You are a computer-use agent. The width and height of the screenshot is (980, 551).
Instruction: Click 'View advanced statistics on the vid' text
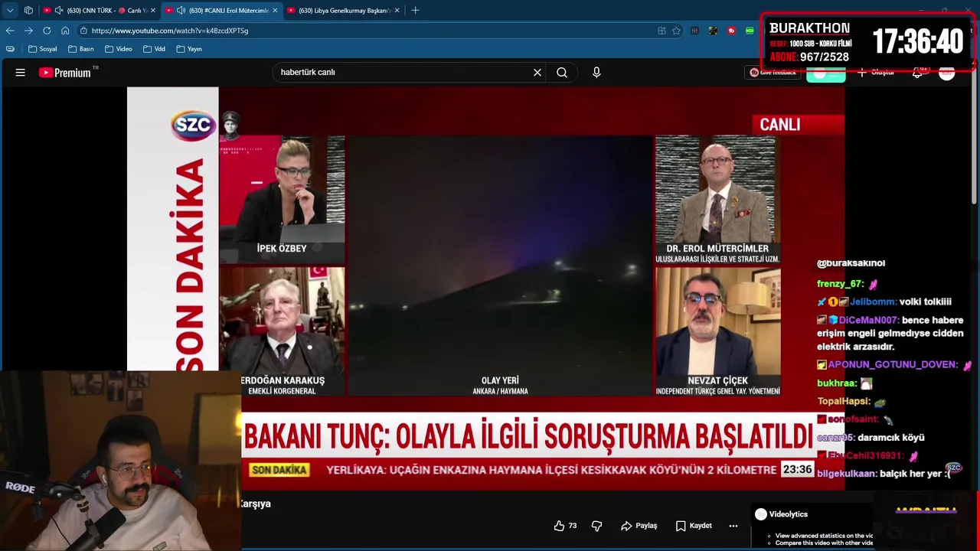tap(824, 536)
